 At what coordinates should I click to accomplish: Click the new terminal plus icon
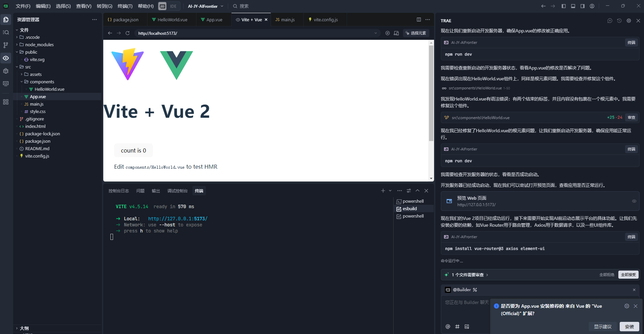pyautogui.click(x=383, y=191)
